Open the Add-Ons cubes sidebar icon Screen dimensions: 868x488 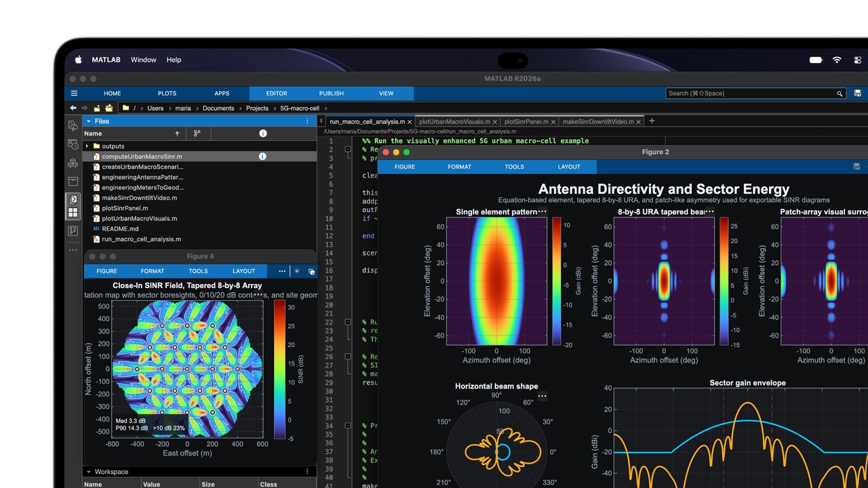pyautogui.click(x=73, y=163)
